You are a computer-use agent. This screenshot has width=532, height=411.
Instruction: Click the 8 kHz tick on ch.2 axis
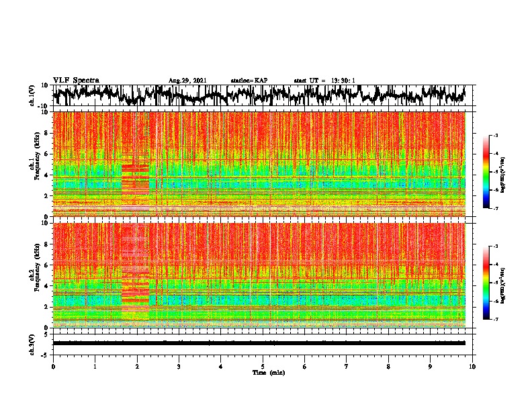pyautogui.click(x=46, y=244)
